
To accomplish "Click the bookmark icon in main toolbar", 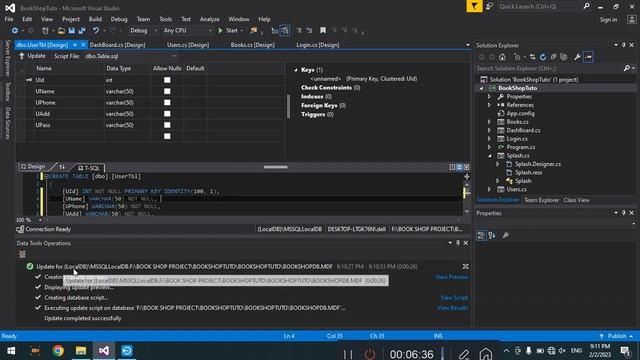I will tap(323, 31).
